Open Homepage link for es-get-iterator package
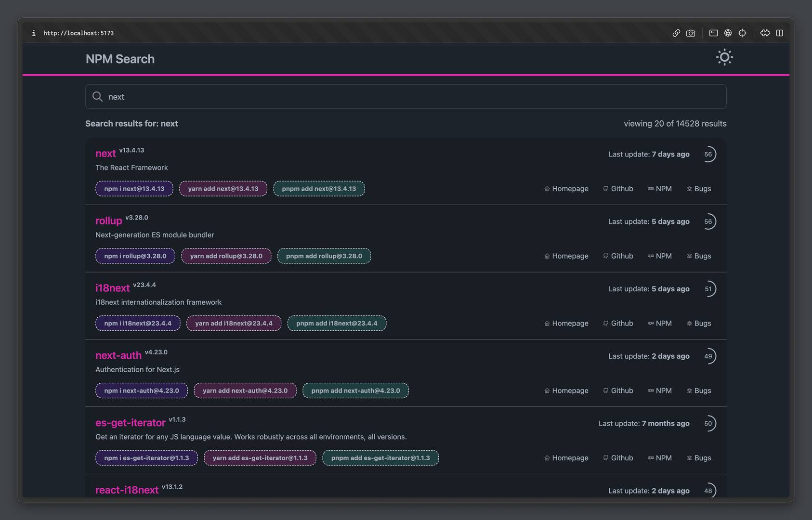Screen dimensions: 812x520 [566, 458]
